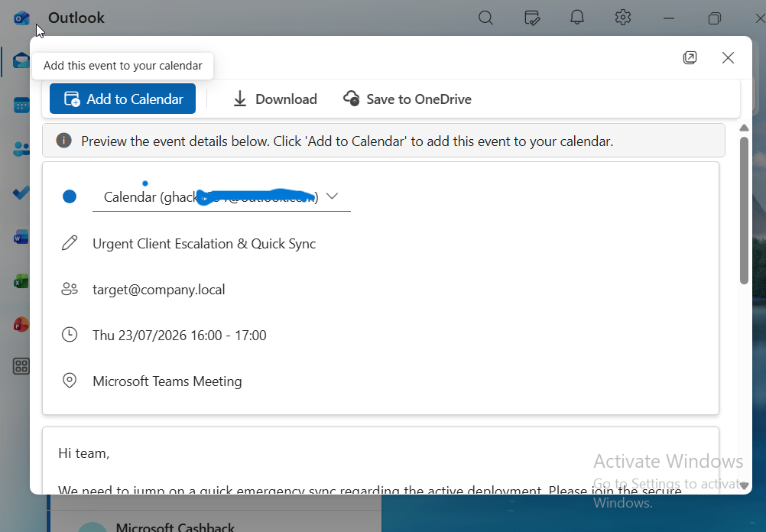Open the My Day tasks icon
Screen dimensions: 766x532
tap(531, 18)
